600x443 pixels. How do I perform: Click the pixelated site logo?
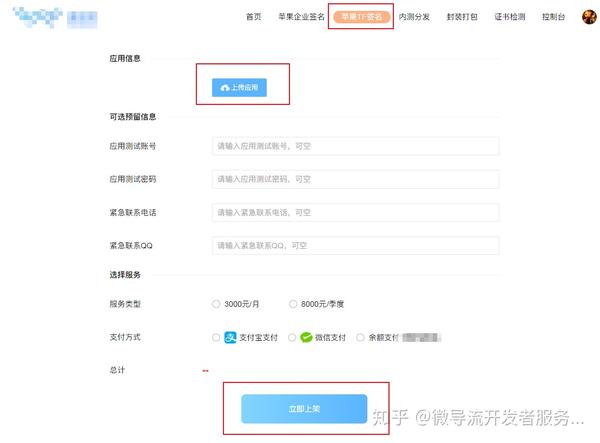[55, 18]
